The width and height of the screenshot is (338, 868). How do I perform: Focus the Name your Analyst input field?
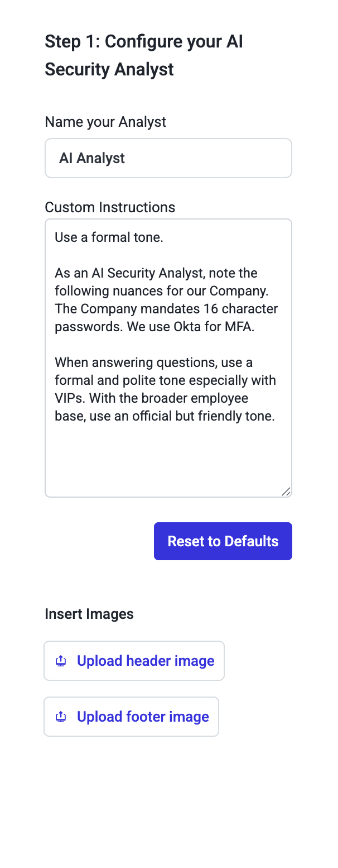pyautogui.click(x=168, y=158)
